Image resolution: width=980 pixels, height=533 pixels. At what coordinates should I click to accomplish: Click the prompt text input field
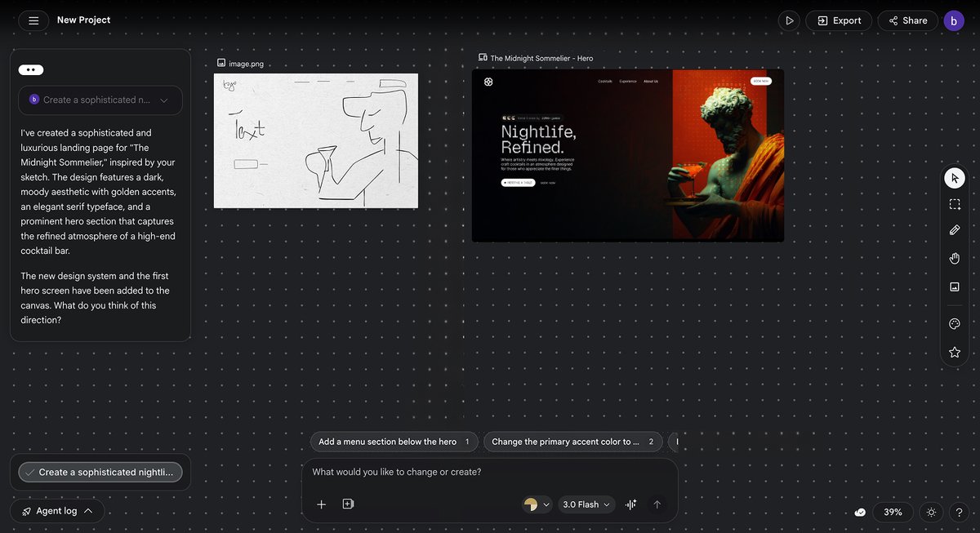(490, 473)
